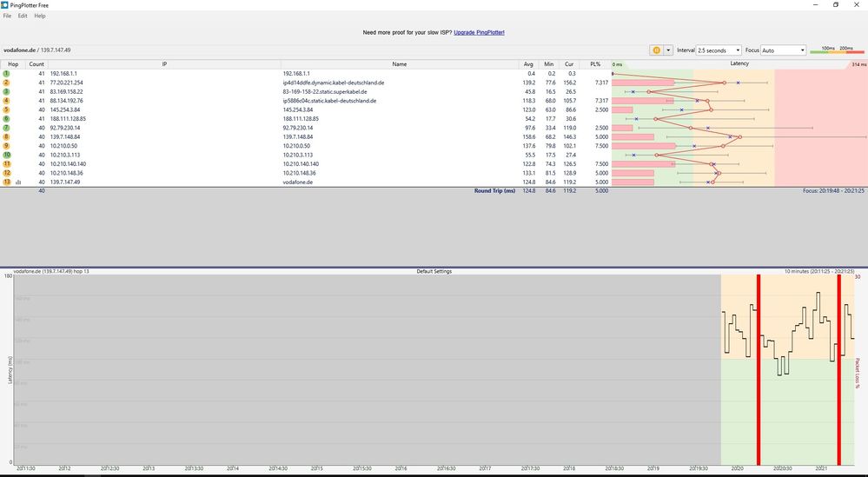Select the hop 2 orange circle icon
868x477 pixels.
7,83
